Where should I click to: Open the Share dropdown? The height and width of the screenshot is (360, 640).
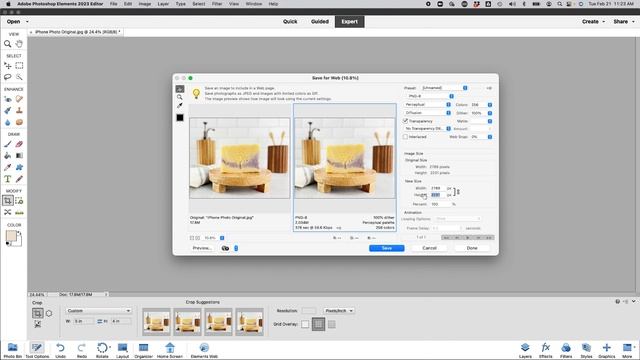[x=624, y=22]
